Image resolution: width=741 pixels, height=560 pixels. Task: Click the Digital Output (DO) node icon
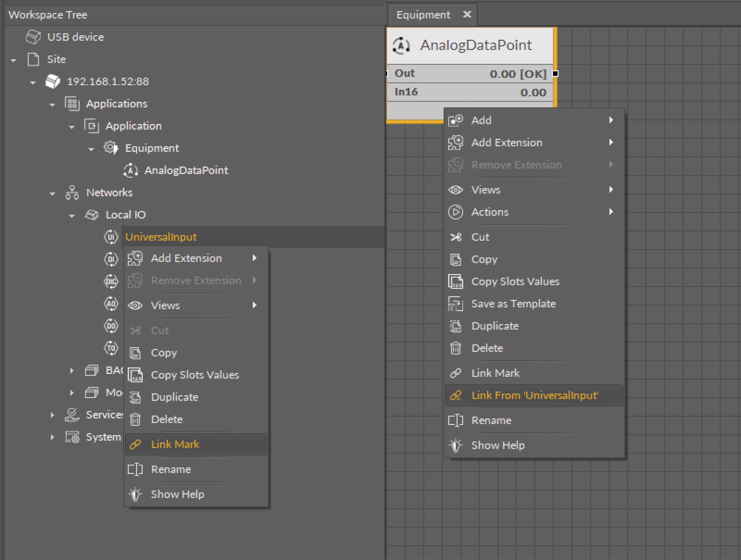(111, 326)
